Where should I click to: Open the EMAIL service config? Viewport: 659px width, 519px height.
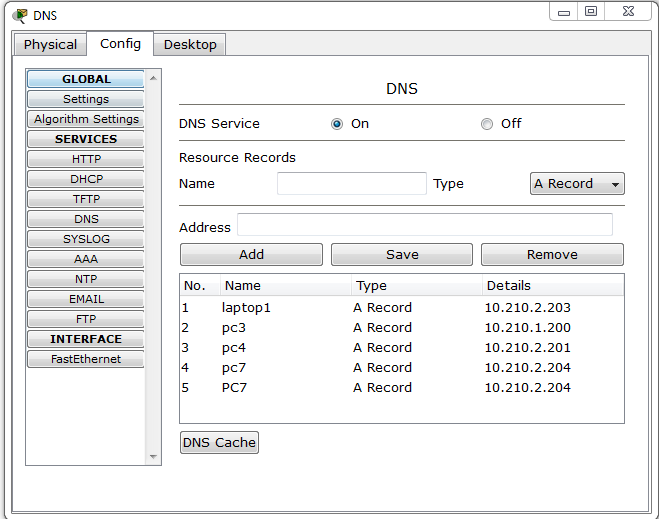86,299
